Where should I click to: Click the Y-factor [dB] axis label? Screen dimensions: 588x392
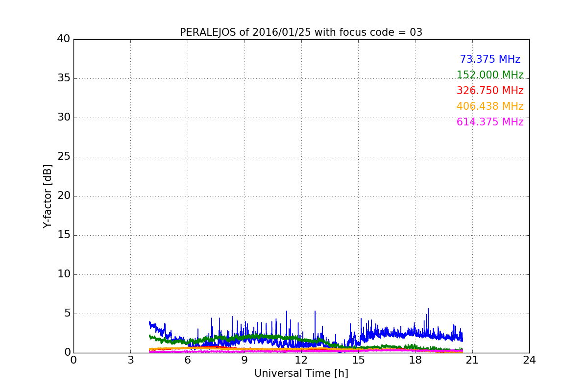click(x=48, y=196)
